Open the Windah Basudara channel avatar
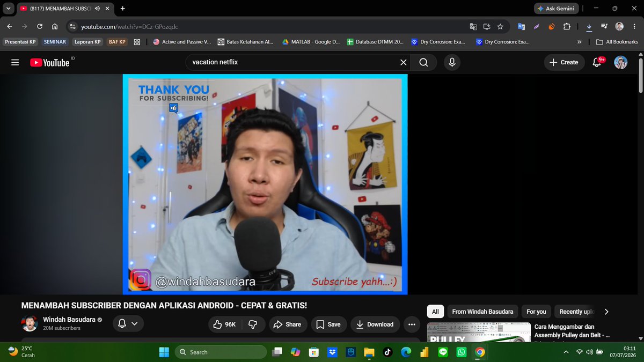The height and width of the screenshot is (362, 644). click(29, 324)
